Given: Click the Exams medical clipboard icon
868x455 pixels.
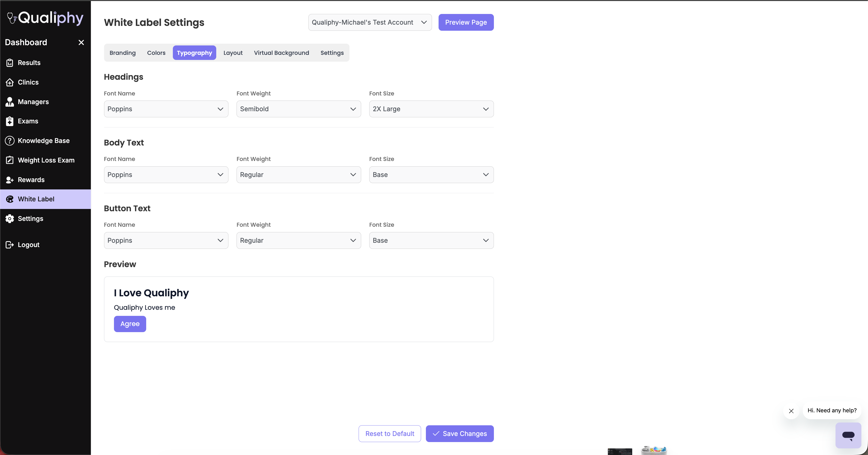Looking at the screenshot, I should pyautogui.click(x=10, y=121).
